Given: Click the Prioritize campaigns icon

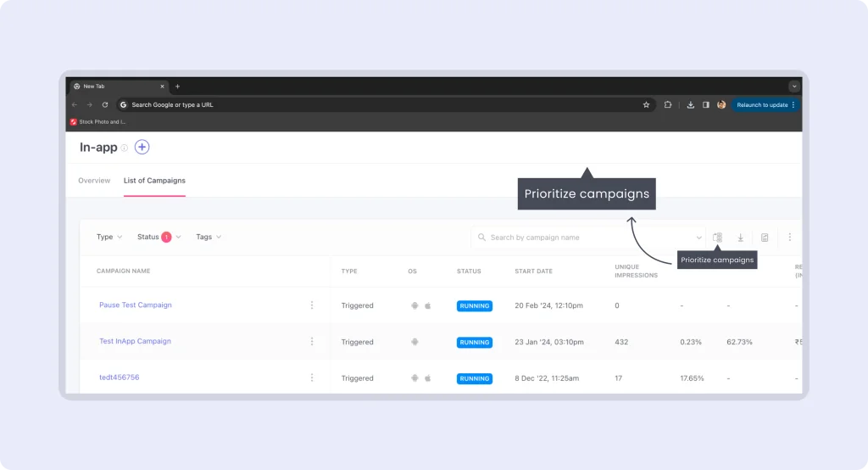Looking at the screenshot, I should point(717,238).
